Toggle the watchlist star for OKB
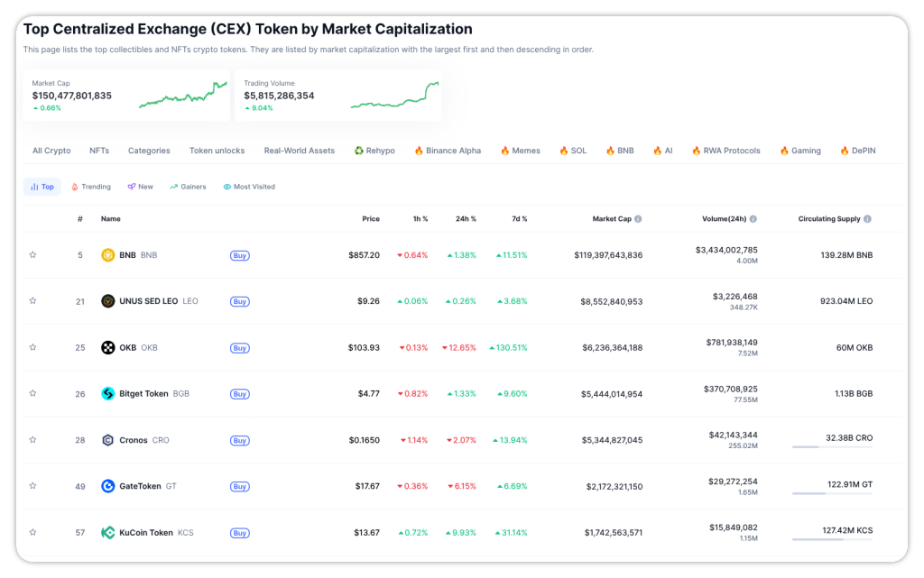Image resolution: width=924 pixels, height=578 pixels. tap(32, 347)
